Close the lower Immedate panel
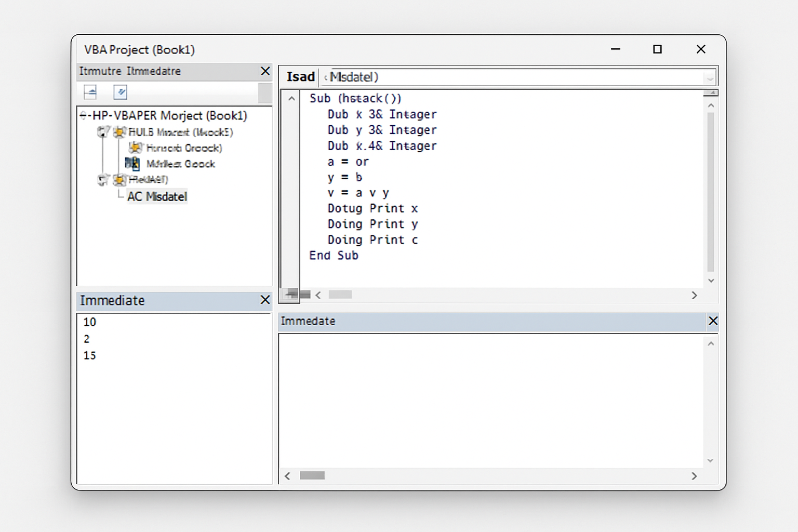Screen dimensions: 798x532 713,321
